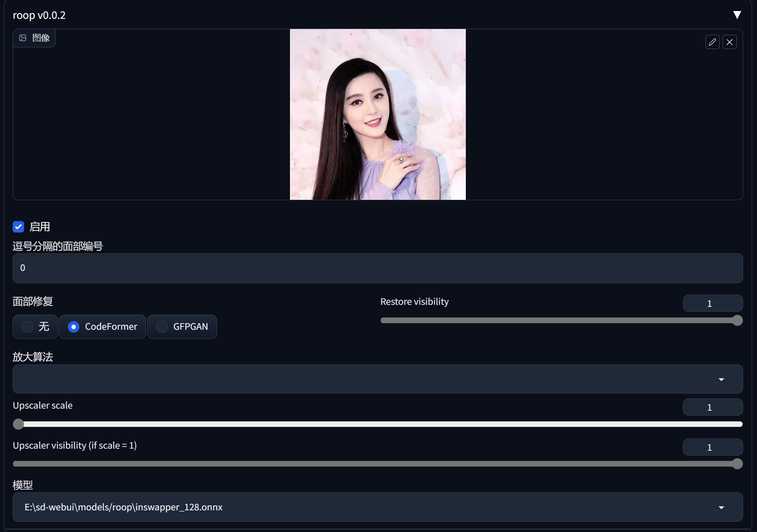Click the roop v0.0.2 title text
757x532 pixels.
39,15
